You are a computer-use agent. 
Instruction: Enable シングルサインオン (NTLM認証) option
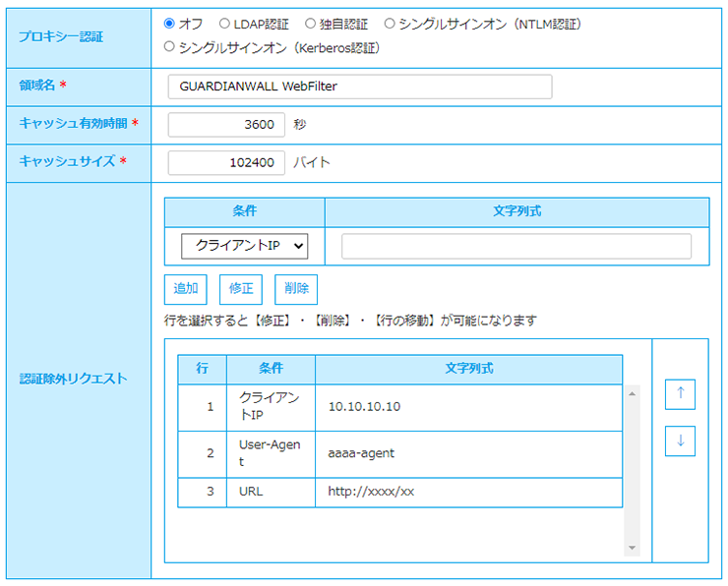390,24
